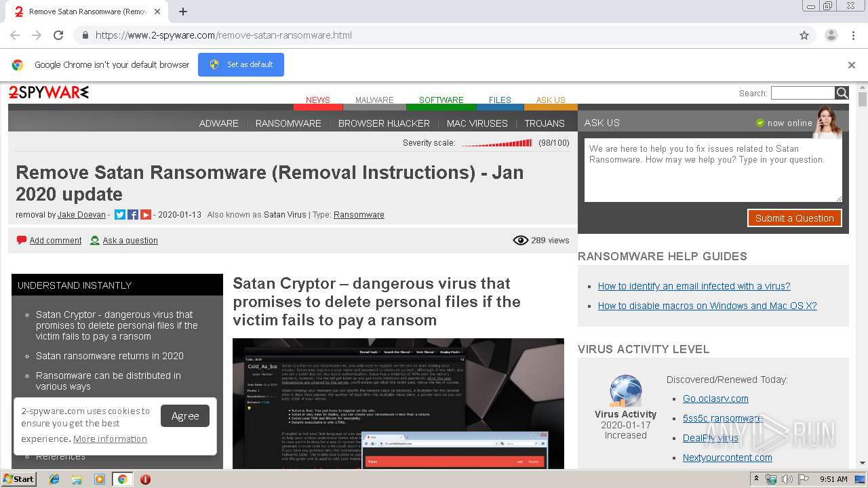Click Ask a question link
The height and width of the screenshot is (488, 868).
(x=130, y=241)
